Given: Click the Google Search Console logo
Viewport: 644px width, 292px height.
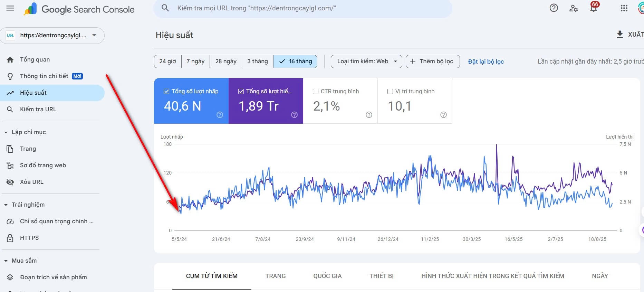Looking at the screenshot, I should point(79,9).
